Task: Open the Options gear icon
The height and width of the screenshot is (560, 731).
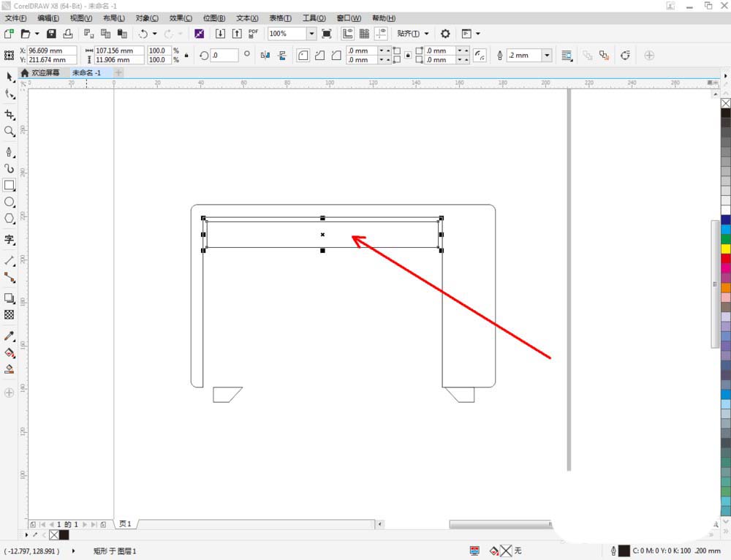Action: click(445, 34)
